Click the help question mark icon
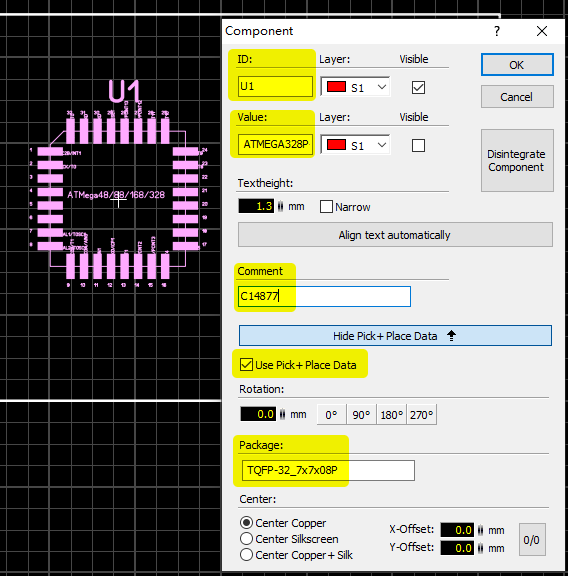The image size is (568, 579). click(497, 31)
